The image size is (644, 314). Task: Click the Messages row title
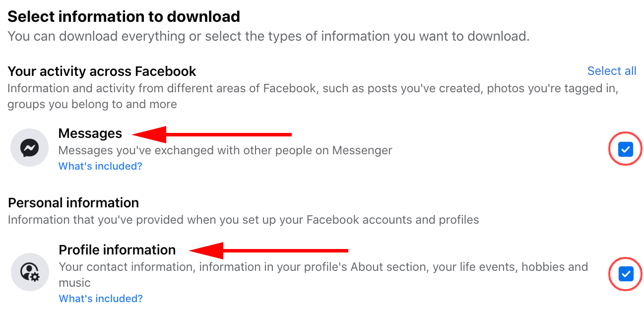coord(90,133)
